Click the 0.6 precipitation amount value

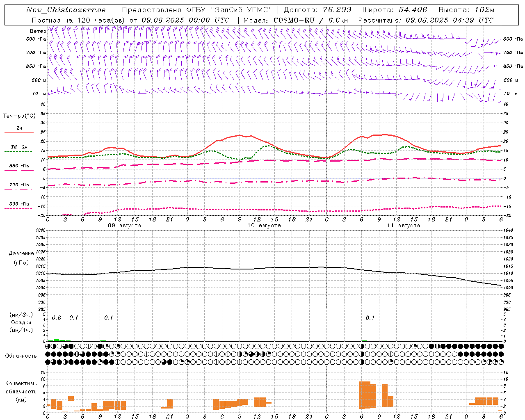coord(56,318)
